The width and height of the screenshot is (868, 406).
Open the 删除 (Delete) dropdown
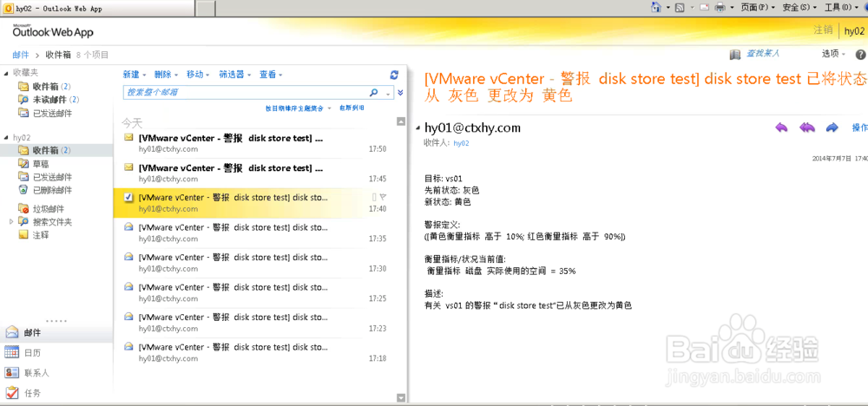coord(167,75)
